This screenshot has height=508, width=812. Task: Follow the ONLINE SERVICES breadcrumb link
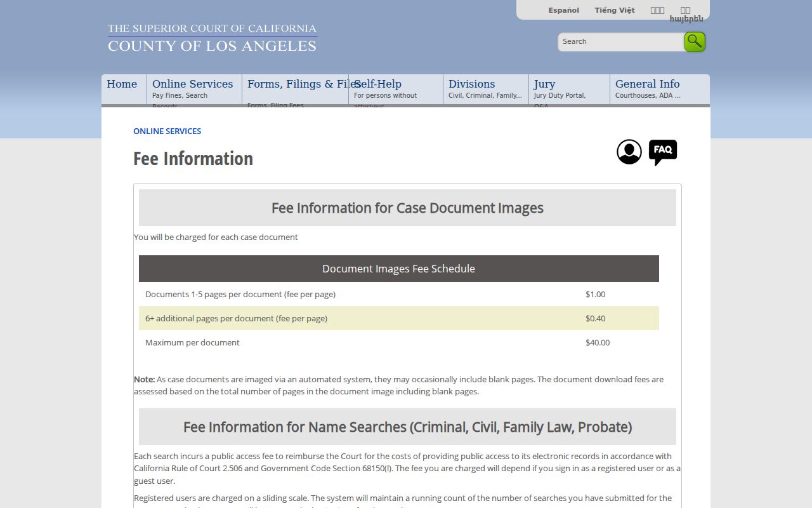[167, 131]
